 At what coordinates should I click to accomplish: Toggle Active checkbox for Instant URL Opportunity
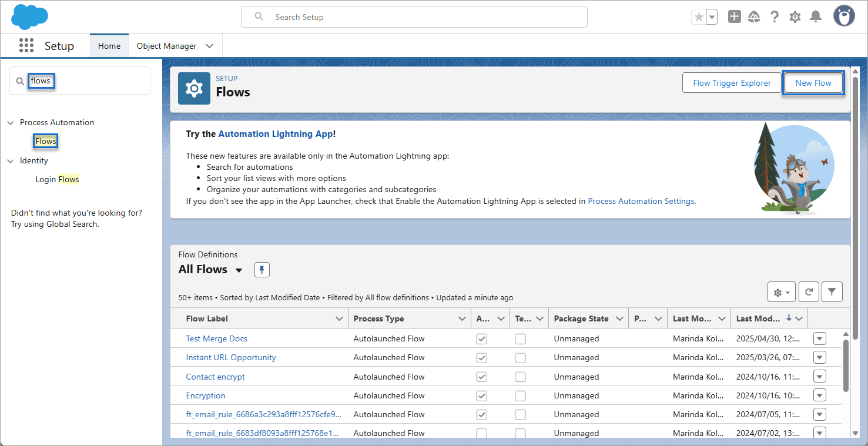(481, 358)
